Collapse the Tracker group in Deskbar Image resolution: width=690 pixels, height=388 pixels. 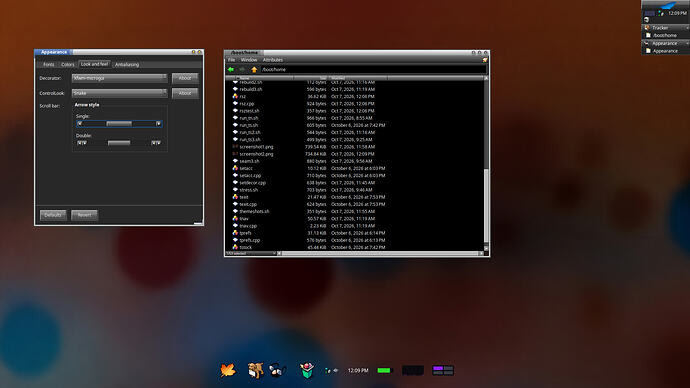pos(687,28)
